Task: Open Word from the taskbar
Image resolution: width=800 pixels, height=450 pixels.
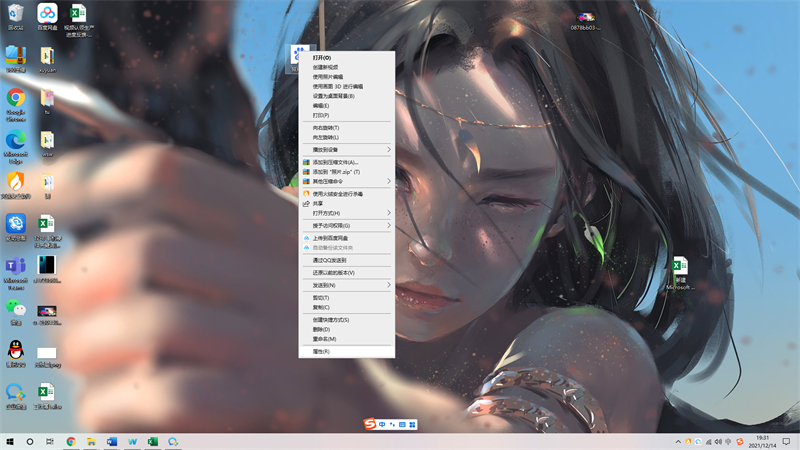Action: [x=112, y=441]
